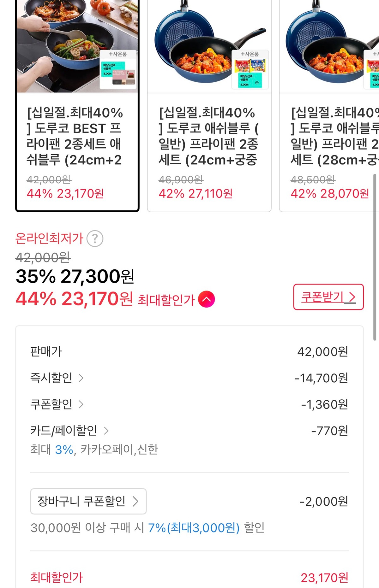Click the 44% 23,170원 maximum discount price
379x588 pixels.
click(x=75, y=299)
